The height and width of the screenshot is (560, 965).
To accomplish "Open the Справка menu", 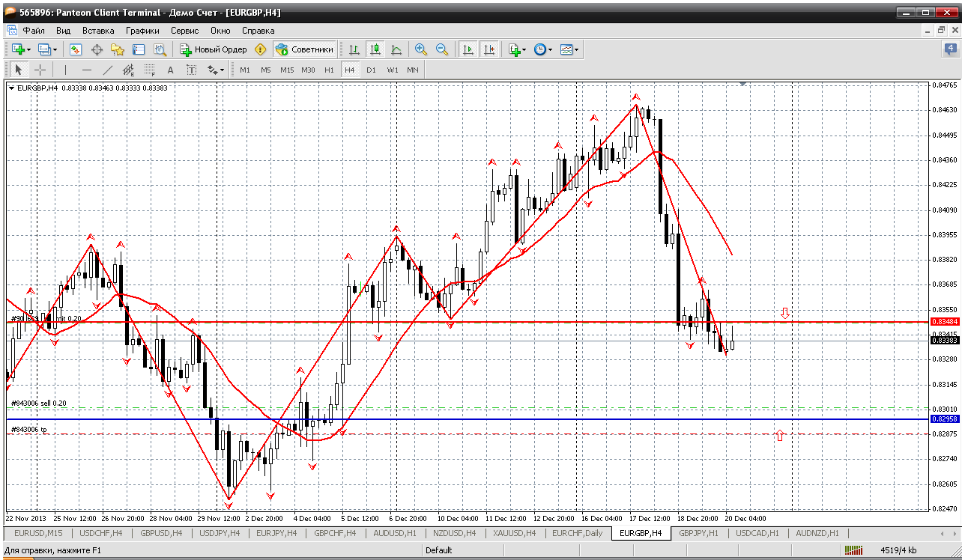I will tap(258, 31).
